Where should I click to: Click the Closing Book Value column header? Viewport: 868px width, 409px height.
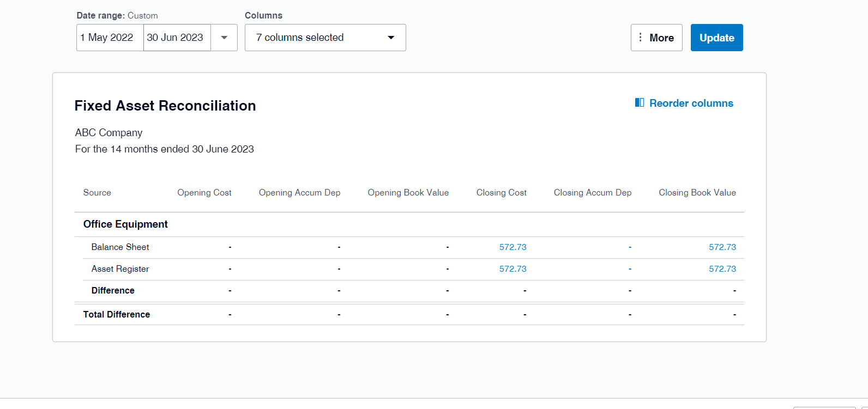tap(697, 193)
